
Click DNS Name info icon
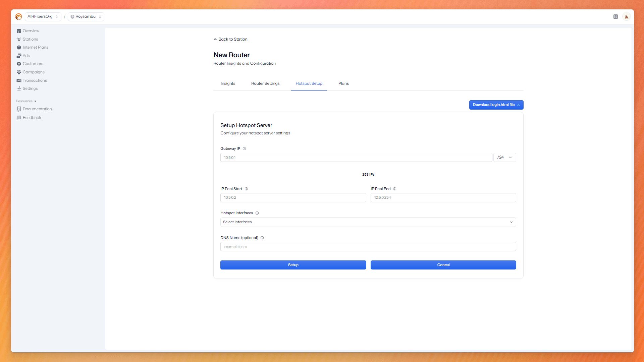pyautogui.click(x=262, y=238)
